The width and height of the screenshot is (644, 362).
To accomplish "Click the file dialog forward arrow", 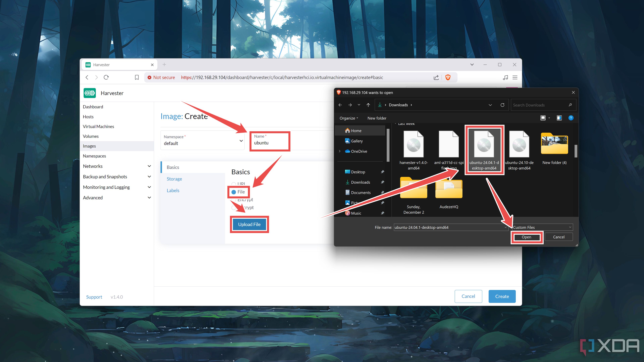I will pyautogui.click(x=350, y=105).
